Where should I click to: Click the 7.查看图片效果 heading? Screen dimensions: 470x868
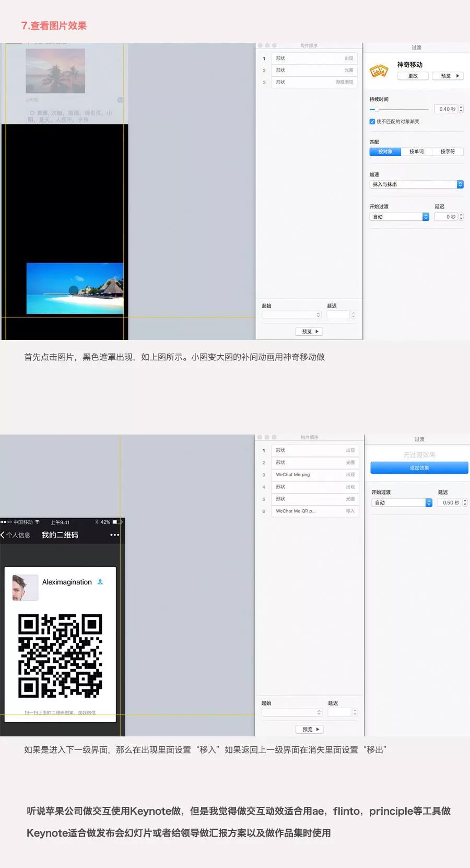[54, 26]
